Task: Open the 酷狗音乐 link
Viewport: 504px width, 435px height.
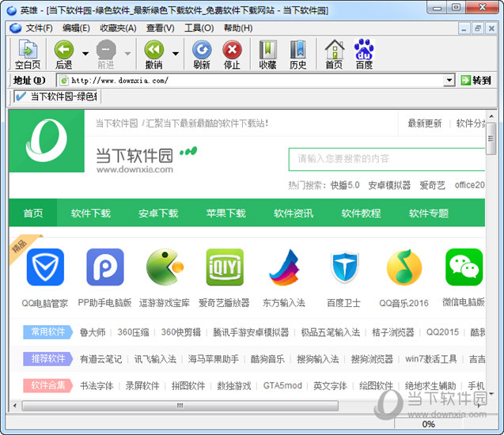Action: point(267,359)
